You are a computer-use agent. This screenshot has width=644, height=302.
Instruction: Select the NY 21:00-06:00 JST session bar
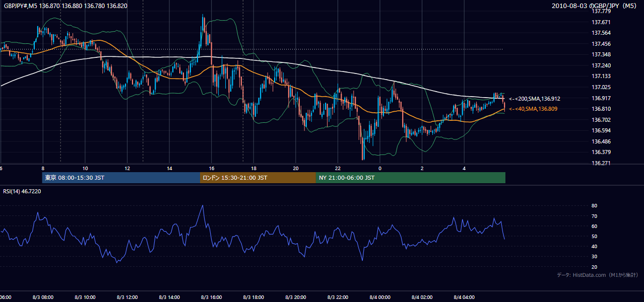point(411,178)
